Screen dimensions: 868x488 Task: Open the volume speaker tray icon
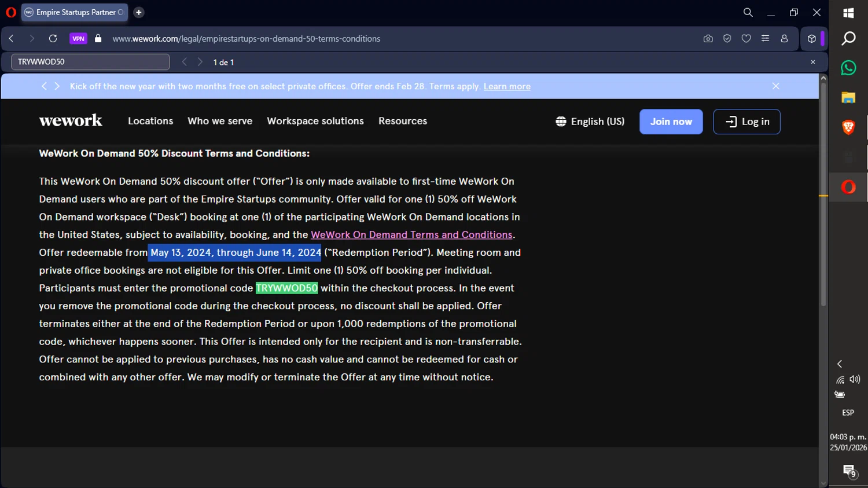pos(855,380)
